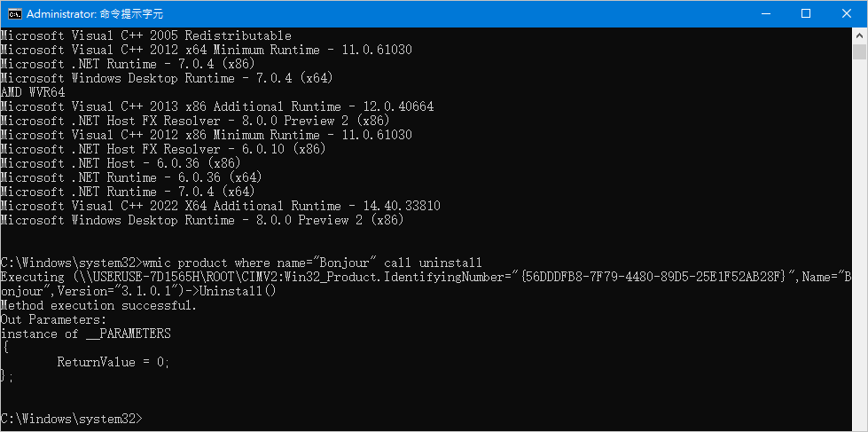Click the vertical scrollbar thumb
Viewport: 868px width, 432px height.
(x=859, y=51)
